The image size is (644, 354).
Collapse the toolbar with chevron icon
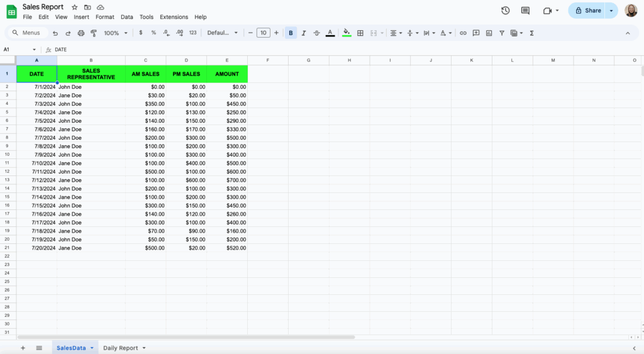[628, 33]
